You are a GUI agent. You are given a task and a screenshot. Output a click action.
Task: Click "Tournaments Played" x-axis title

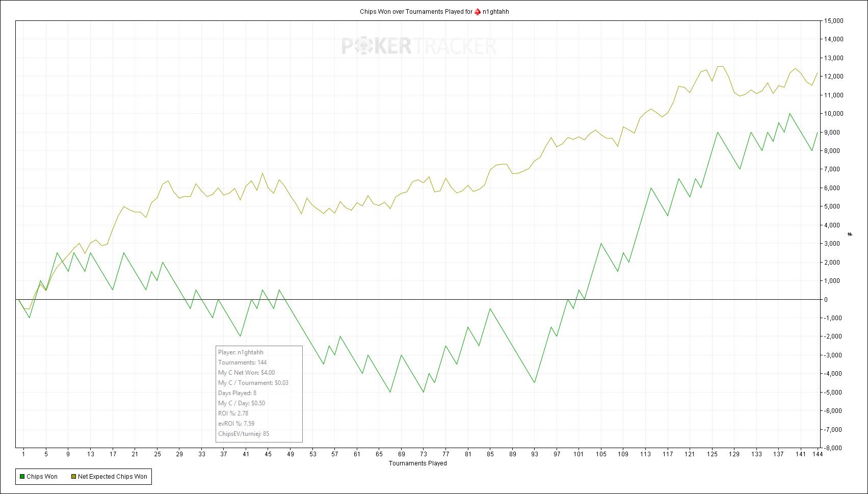[418, 463]
